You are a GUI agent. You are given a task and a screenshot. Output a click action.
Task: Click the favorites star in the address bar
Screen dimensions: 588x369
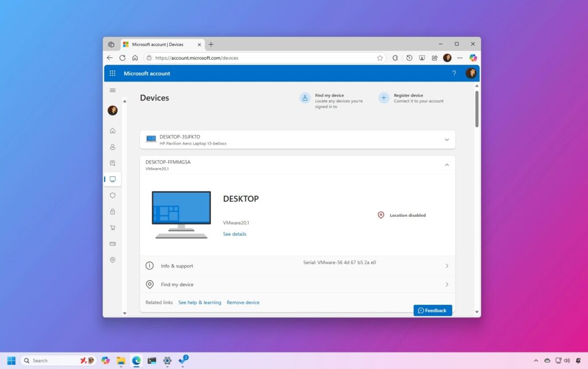click(380, 58)
